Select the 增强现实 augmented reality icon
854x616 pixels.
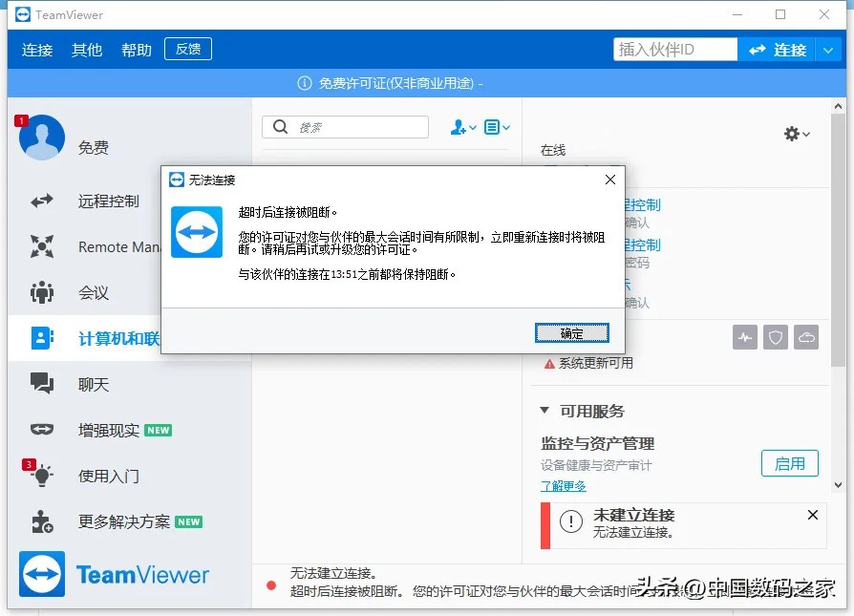pyautogui.click(x=41, y=430)
